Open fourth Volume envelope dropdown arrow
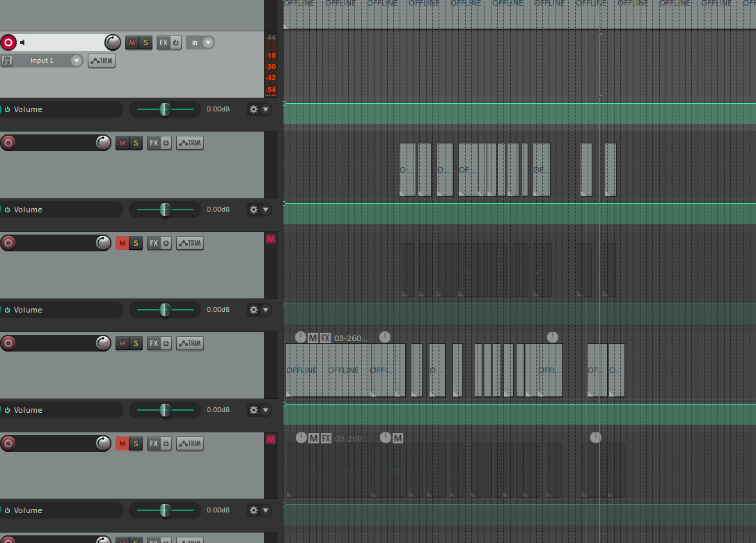 (x=266, y=410)
